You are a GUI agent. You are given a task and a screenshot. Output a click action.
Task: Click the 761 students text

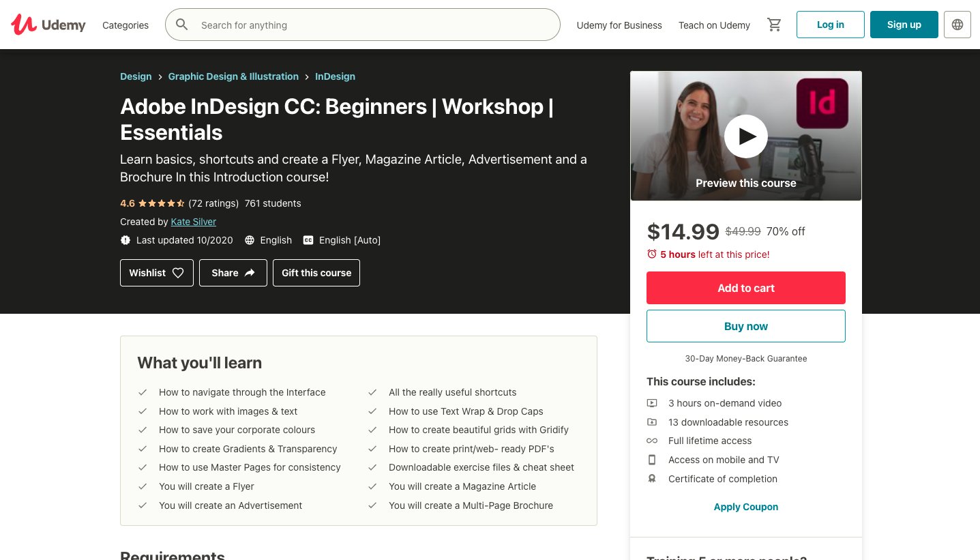[273, 203]
